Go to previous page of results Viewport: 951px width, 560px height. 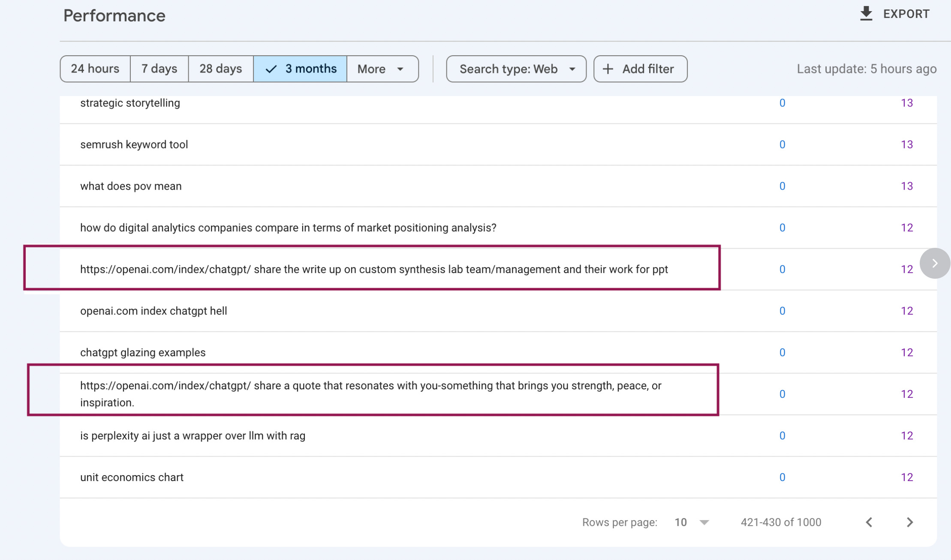coord(869,522)
